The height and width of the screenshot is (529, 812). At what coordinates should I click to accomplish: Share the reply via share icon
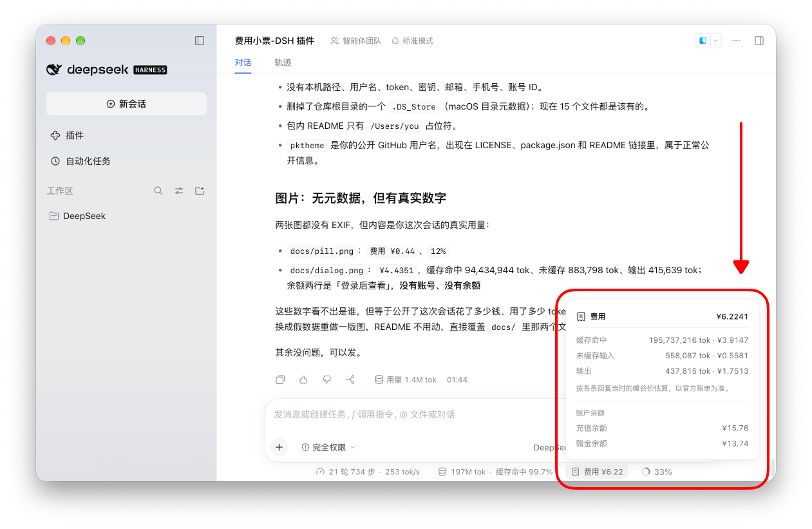[350, 380]
